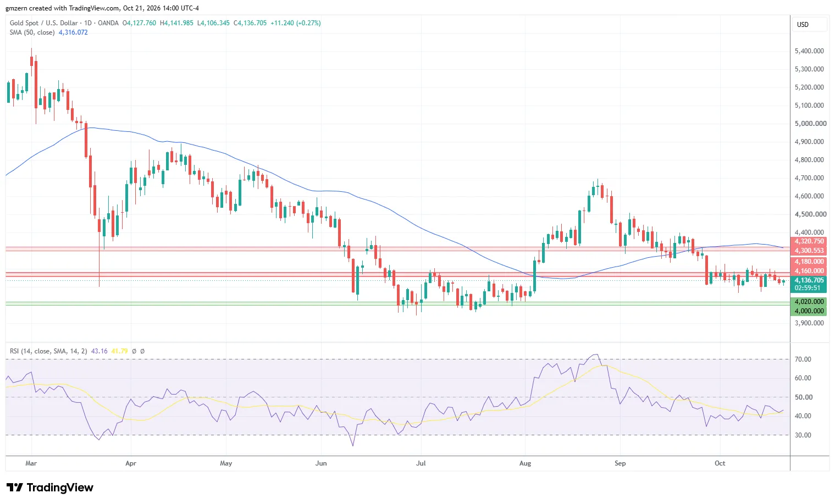Screen dimensions: 835x504
Task: Click the Jun label on time axis
Action: (x=321, y=463)
